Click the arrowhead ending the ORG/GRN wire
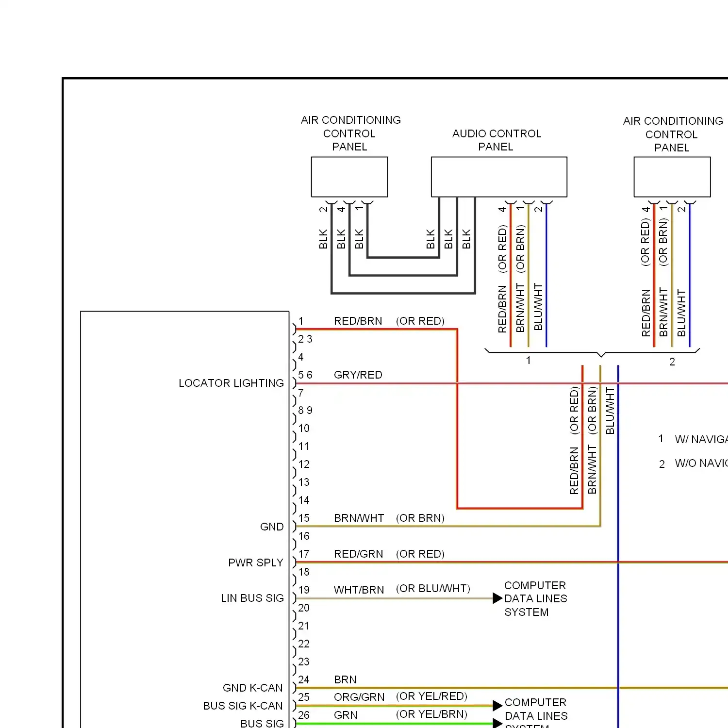Viewport: 728px width, 728px height. [497, 705]
